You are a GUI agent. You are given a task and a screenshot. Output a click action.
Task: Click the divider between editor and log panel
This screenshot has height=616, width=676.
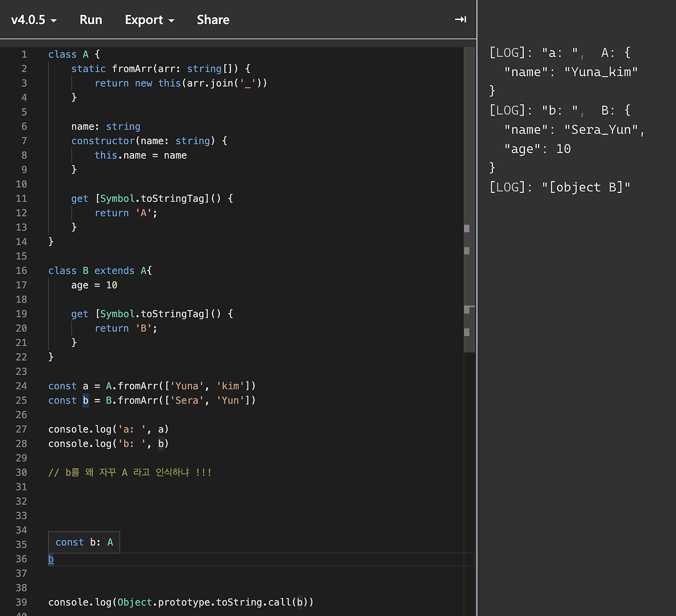(x=477, y=317)
